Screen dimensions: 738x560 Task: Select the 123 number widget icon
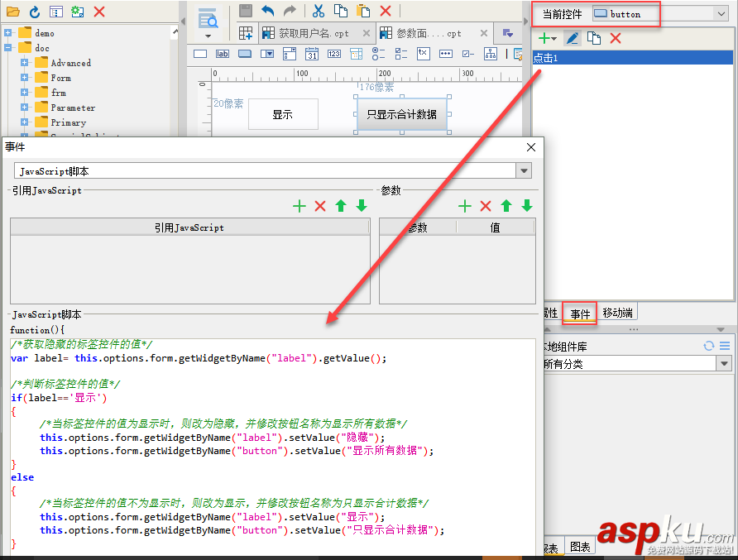(334, 54)
